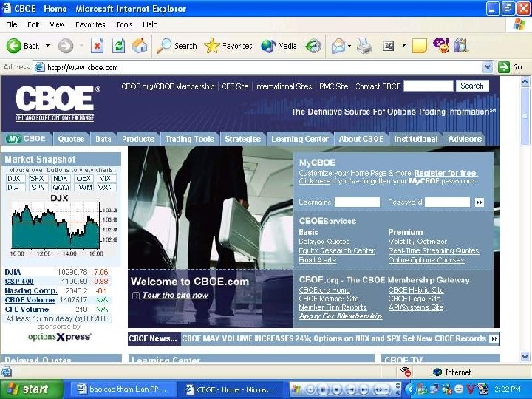Print the page using the printer icon
Viewport: 532px width, 399px height.
click(364, 46)
